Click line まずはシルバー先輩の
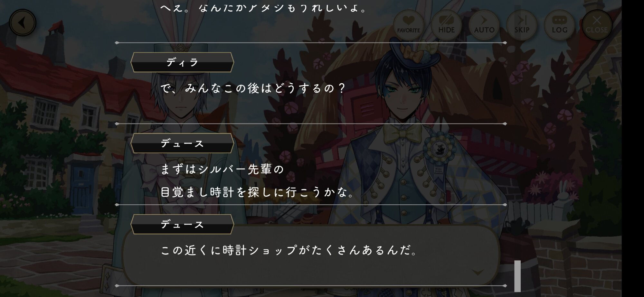 tap(222, 169)
